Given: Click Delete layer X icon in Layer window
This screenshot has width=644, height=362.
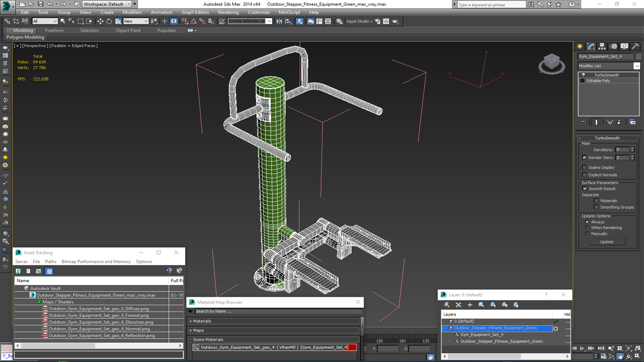Looking at the screenshot, I should pos(458,305).
